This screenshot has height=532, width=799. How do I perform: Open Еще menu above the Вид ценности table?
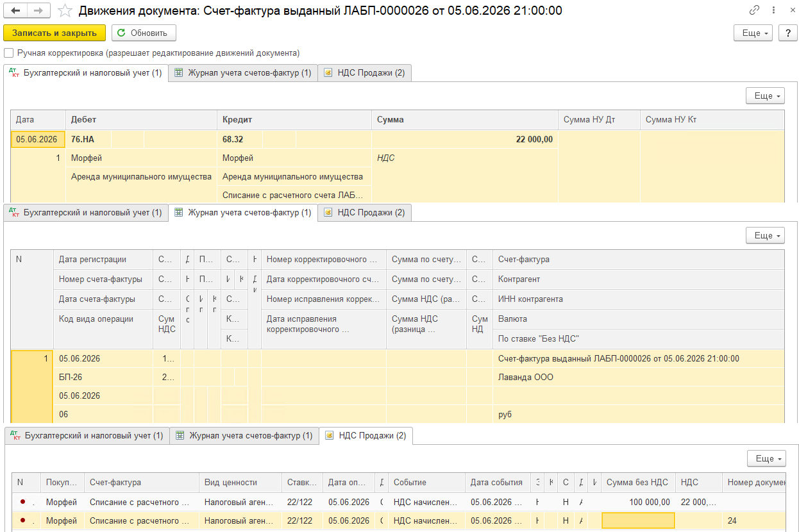[766, 458]
